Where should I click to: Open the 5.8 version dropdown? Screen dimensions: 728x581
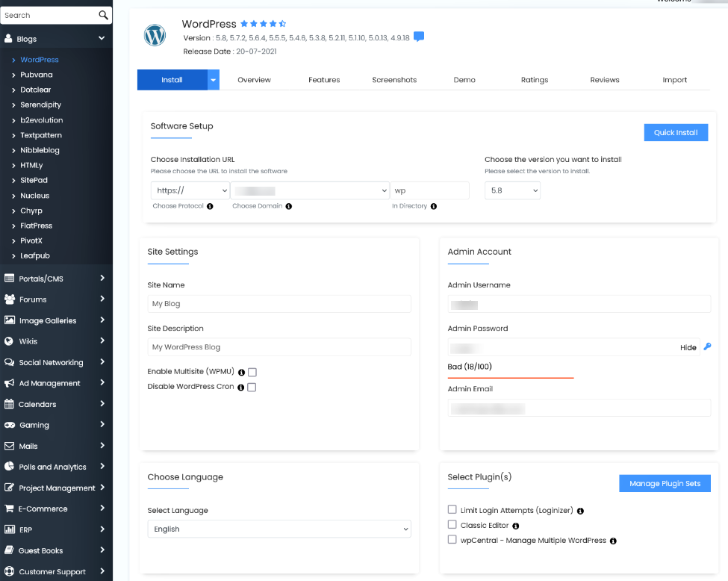pos(512,190)
